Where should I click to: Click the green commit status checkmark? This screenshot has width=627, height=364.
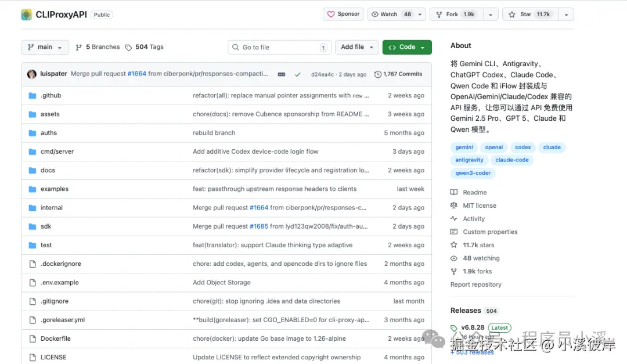(x=297, y=74)
